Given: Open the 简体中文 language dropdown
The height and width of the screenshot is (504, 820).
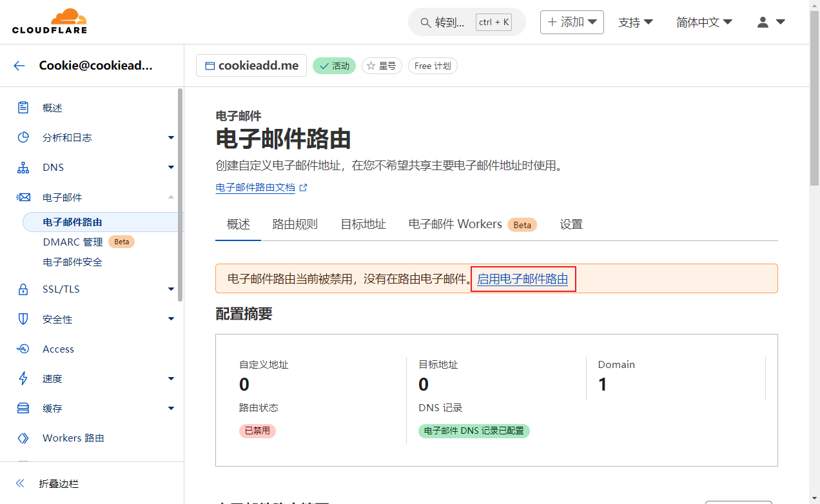Looking at the screenshot, I should click(704, 22).
